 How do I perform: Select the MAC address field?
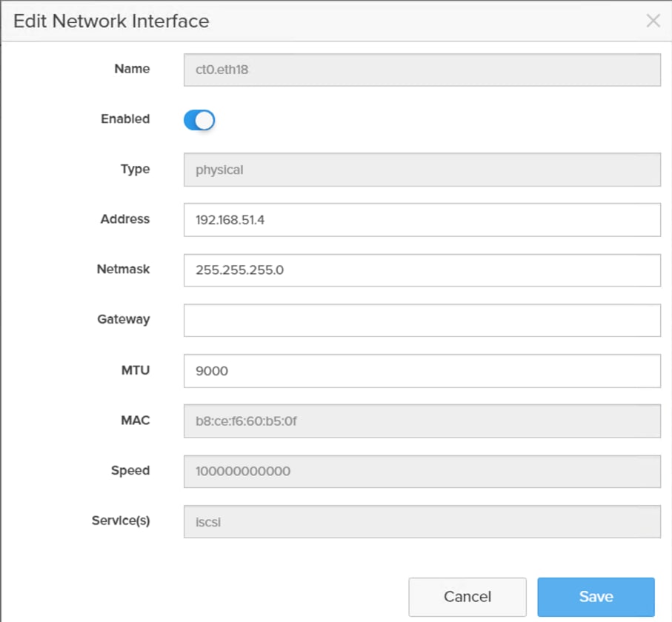tap(422, 421)
